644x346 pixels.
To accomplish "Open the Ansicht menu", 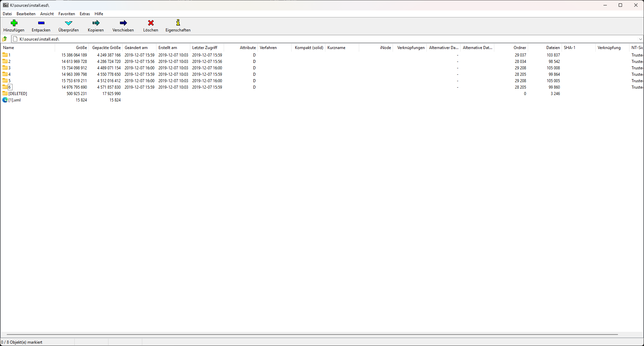I will (47, 14).
